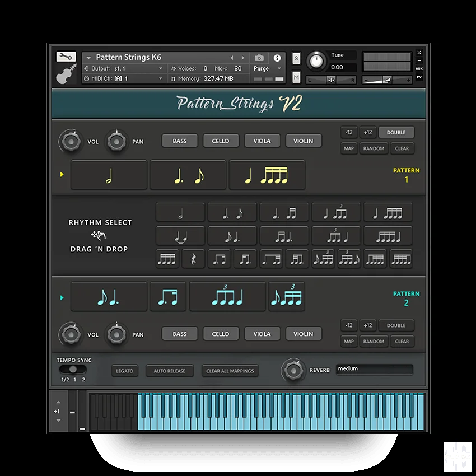Click the Pattern 1 VOL knob
Viewport: 476px width, 476px height.
[71, 142]
